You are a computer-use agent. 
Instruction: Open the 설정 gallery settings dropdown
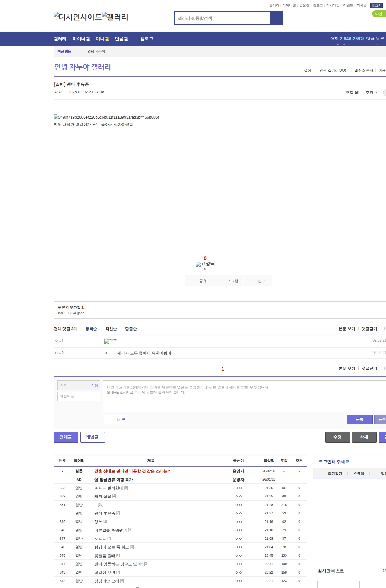(x=307, y=70)
